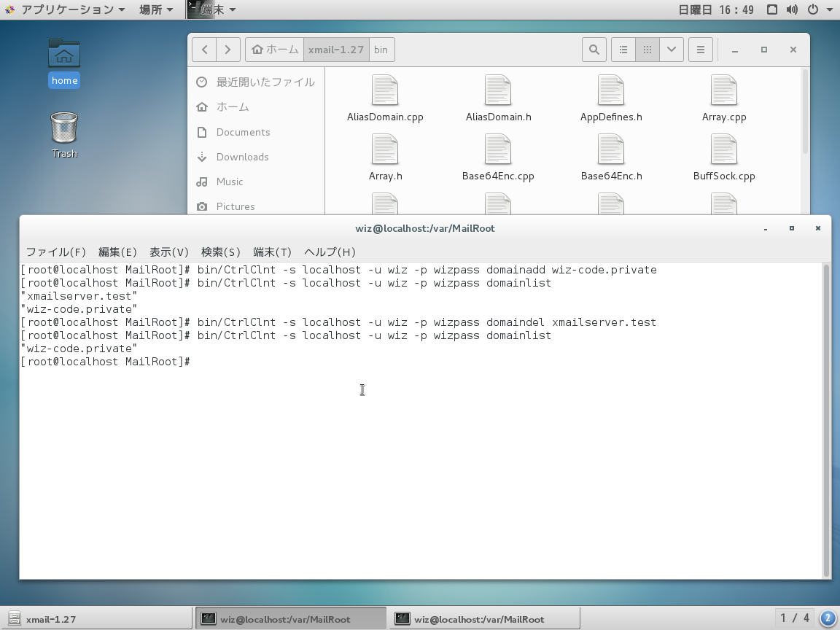This screenshot has height=630, width=840.
Task: Open the Trash desktop icon
Action: pyautogui.click(x=64, y=135)
